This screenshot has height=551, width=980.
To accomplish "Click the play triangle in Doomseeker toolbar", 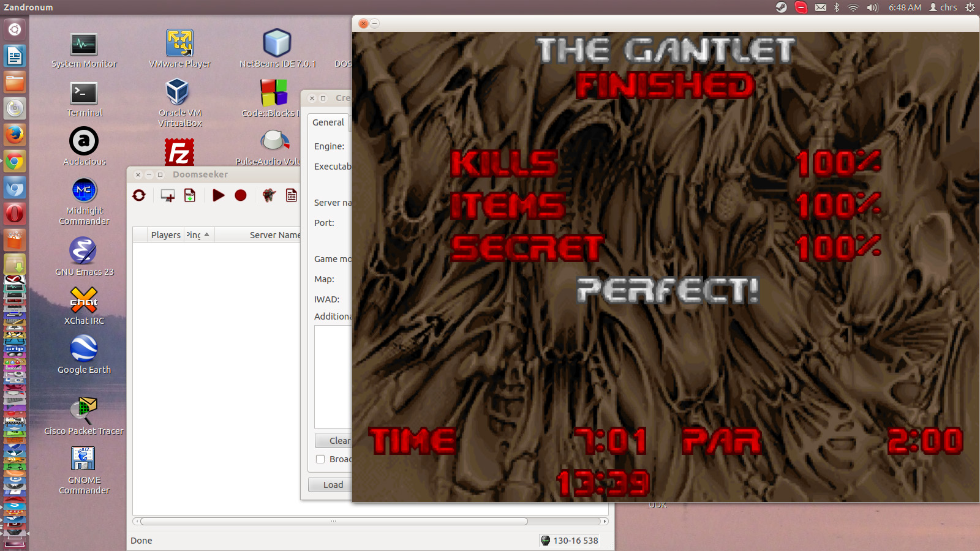I will [218, 195].
